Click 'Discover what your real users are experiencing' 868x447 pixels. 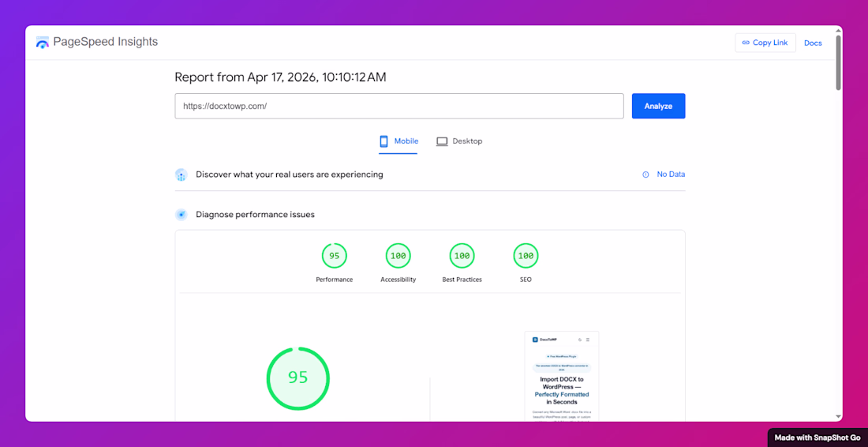(290, 175)
